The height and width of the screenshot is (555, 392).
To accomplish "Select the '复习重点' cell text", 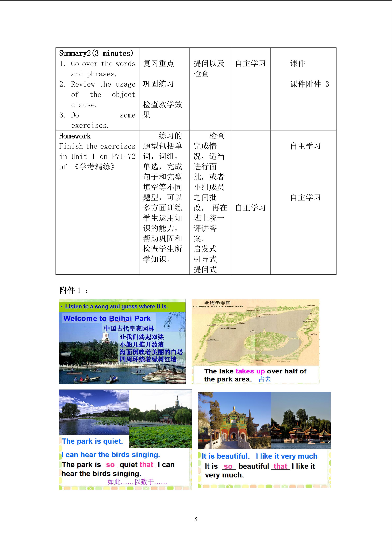I will [x=158, y=63].
